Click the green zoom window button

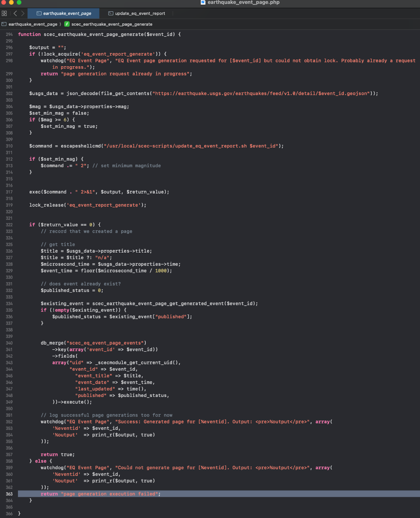(x=19, y=2)
